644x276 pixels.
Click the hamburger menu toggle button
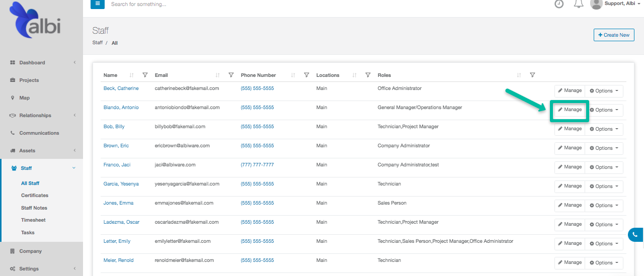(x=98, y=4)
